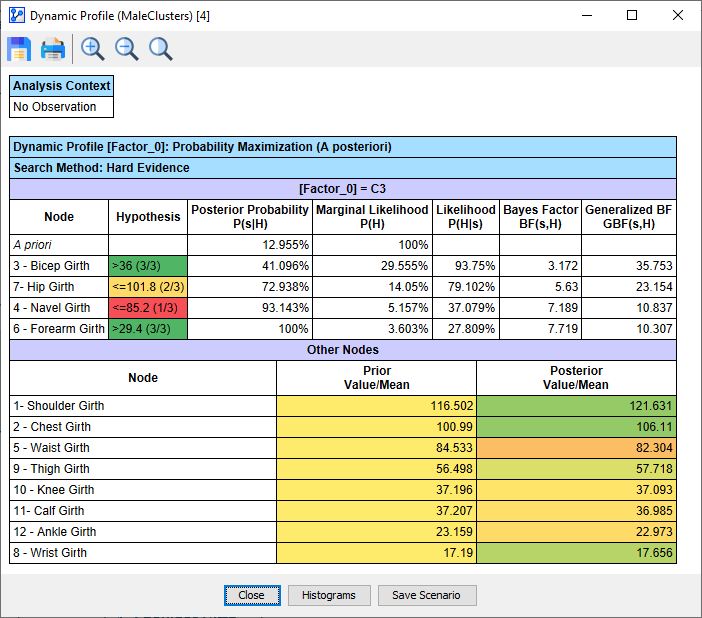The image size is (702, 618).
Task: Click the Save floppy disk icon
Action: point(19,49)
